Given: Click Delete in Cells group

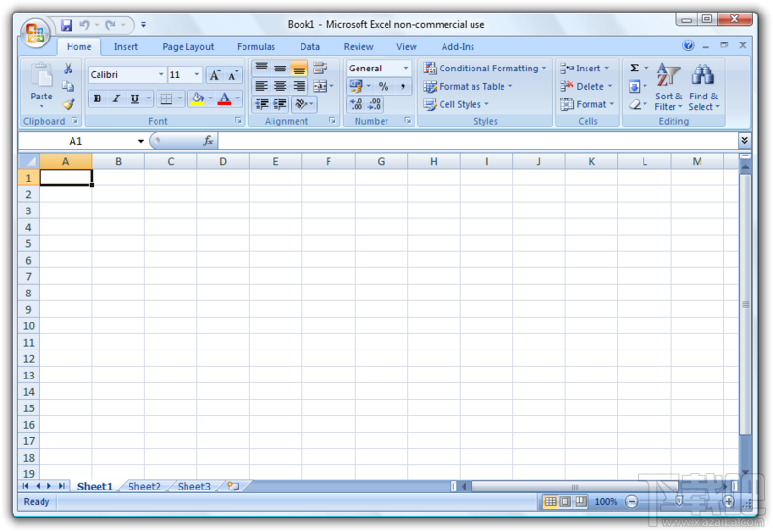Looking at the screenshot, I should (587, 86).
